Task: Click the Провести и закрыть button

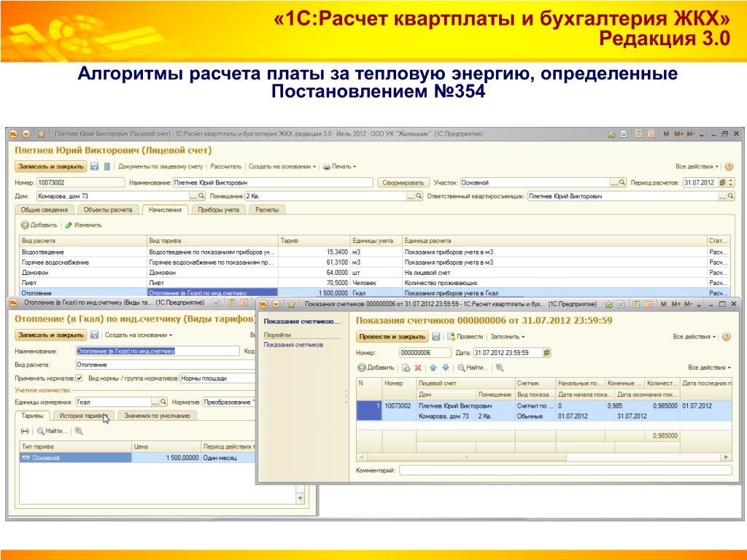Action: point(392,337)
